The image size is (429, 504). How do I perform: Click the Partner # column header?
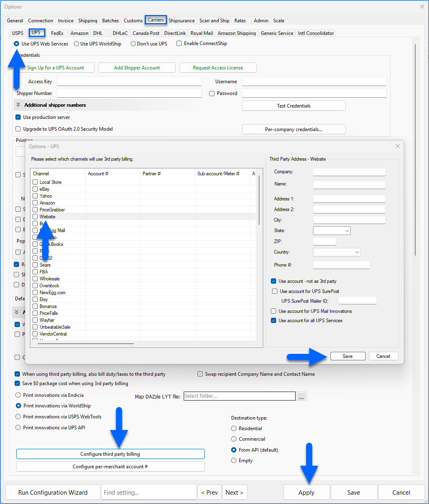[x=167, y=174]
